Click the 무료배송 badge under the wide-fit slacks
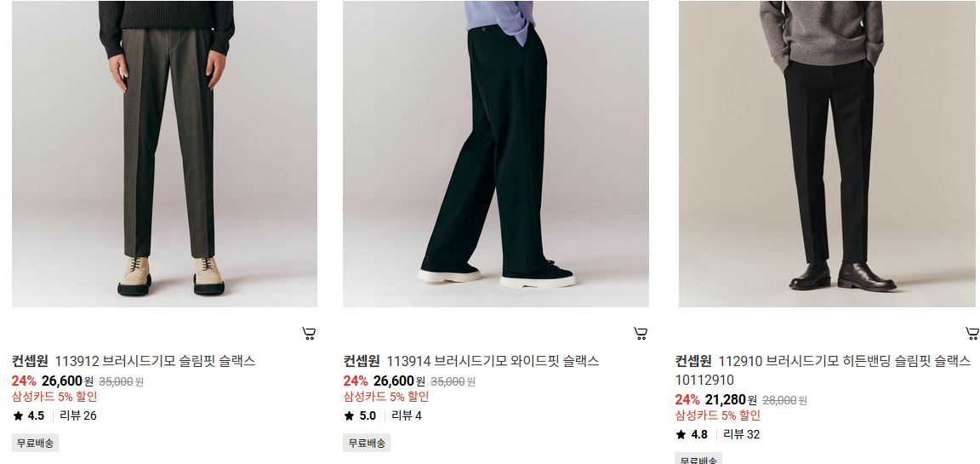Viewport: 980px width, 464px height. (367, 444)
